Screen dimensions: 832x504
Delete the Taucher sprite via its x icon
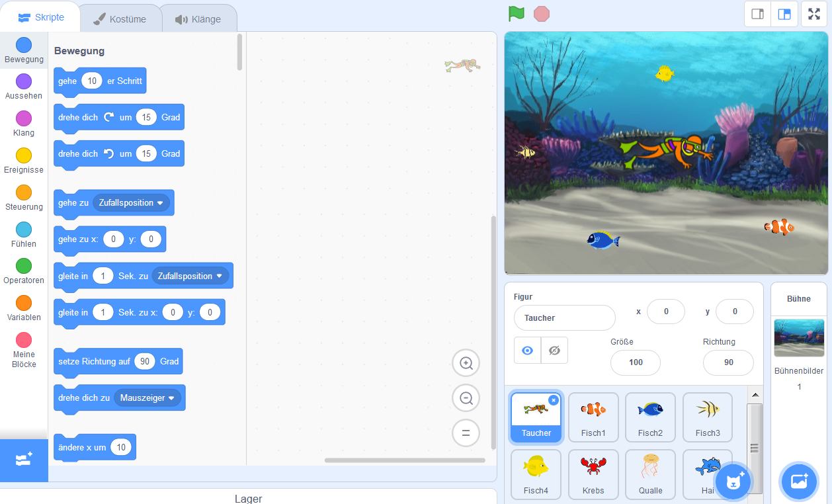click(x=554, y=400)
